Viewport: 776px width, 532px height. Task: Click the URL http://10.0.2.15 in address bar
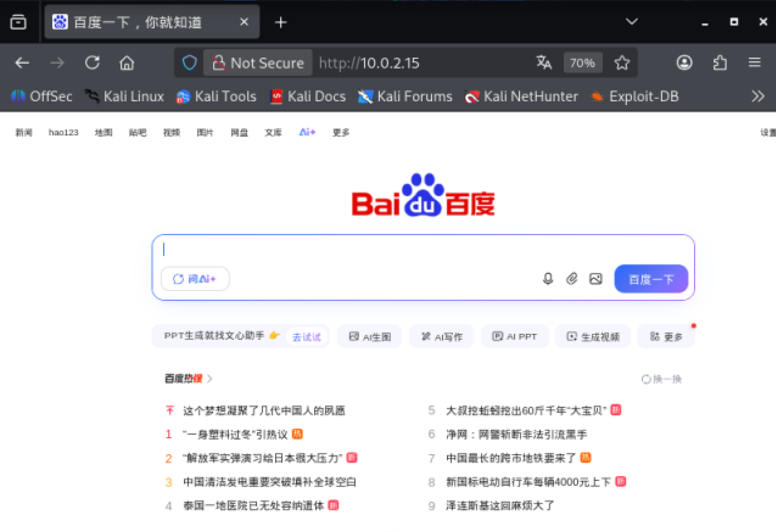coord(369,63)
